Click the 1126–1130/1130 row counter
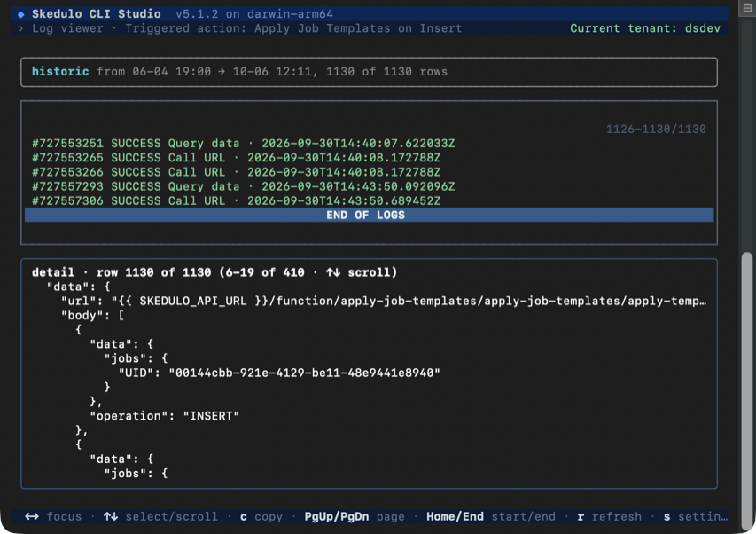Image resolution: width=756 pixels, height=534 pixels. coord(656,129)
